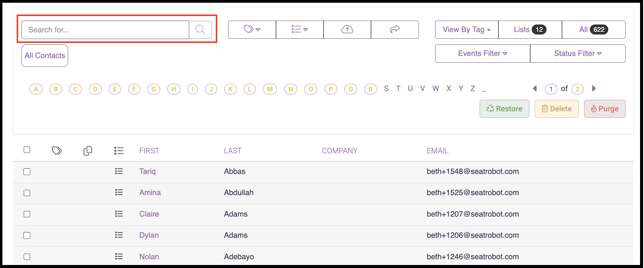The image size is (644, 268).
Task: Filter contacts by letter M
Action: [x=270, y=89]
